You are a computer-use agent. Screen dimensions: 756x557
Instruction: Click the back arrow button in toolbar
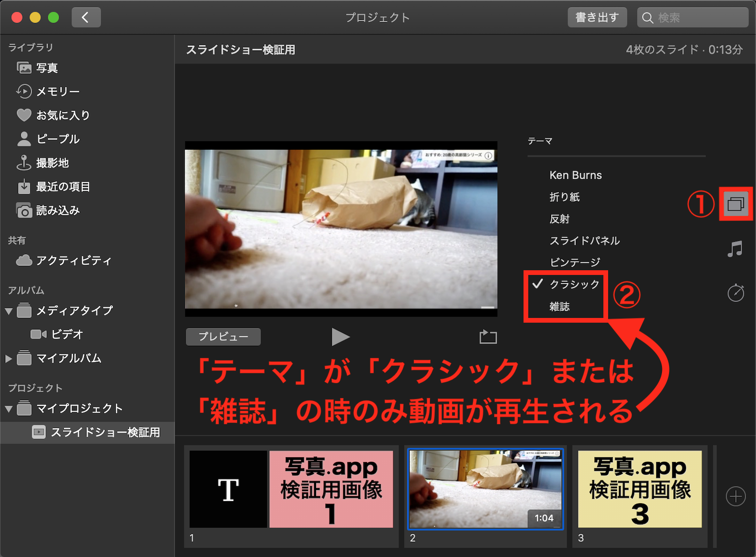click(x=86, y=17)
